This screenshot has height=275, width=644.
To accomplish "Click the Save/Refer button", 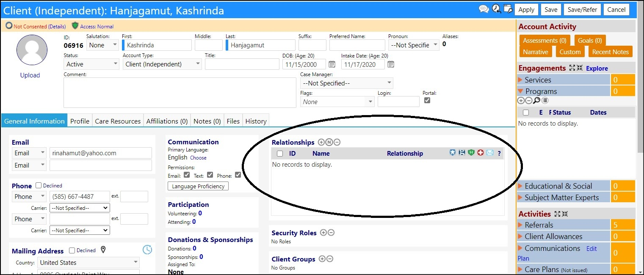I will pos(582,10).
